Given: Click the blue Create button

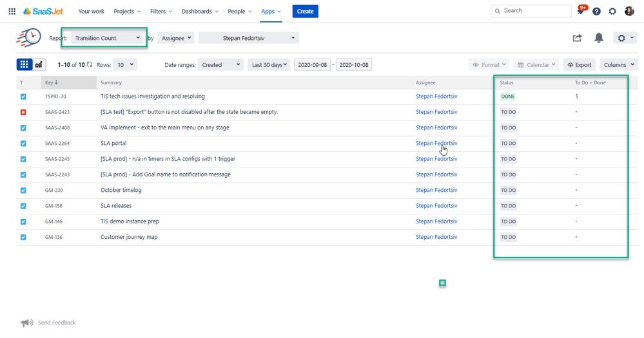Looking at the screenshot, I should tap(305, 11).
